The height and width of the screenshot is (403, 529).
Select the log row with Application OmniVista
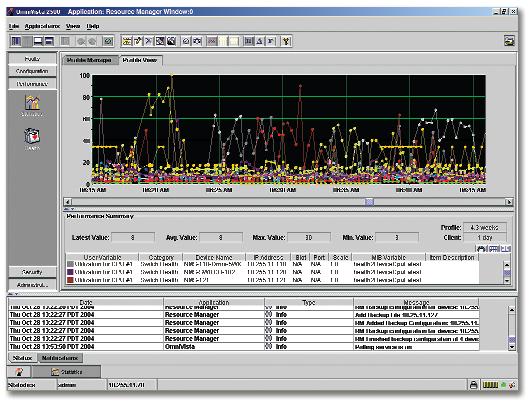point(244,347)
